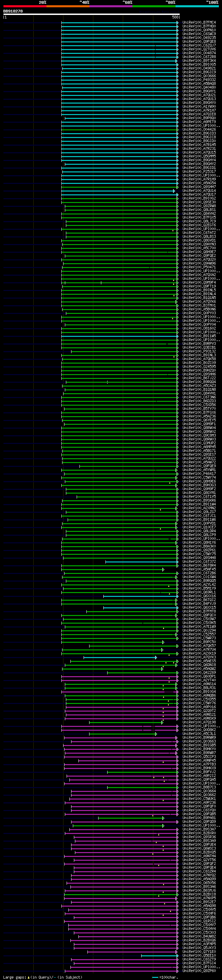The image size is (222, 980).
Task: Click the UniRef100_B2BXI8 label
Action: point(199,894)
